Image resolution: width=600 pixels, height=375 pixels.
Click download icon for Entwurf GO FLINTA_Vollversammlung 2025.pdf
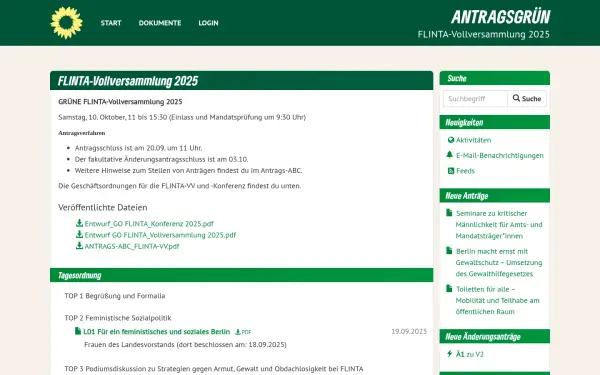tap(79, 234)
